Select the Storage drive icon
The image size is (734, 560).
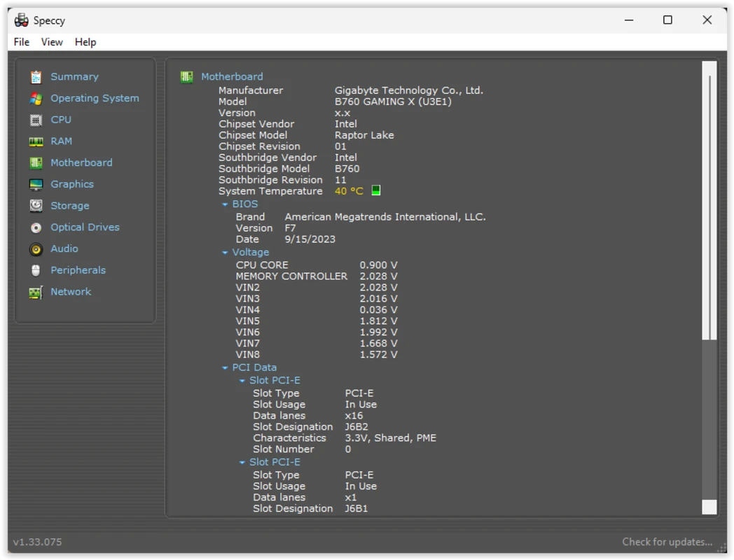pyautogui.click(x=36, y=205)
